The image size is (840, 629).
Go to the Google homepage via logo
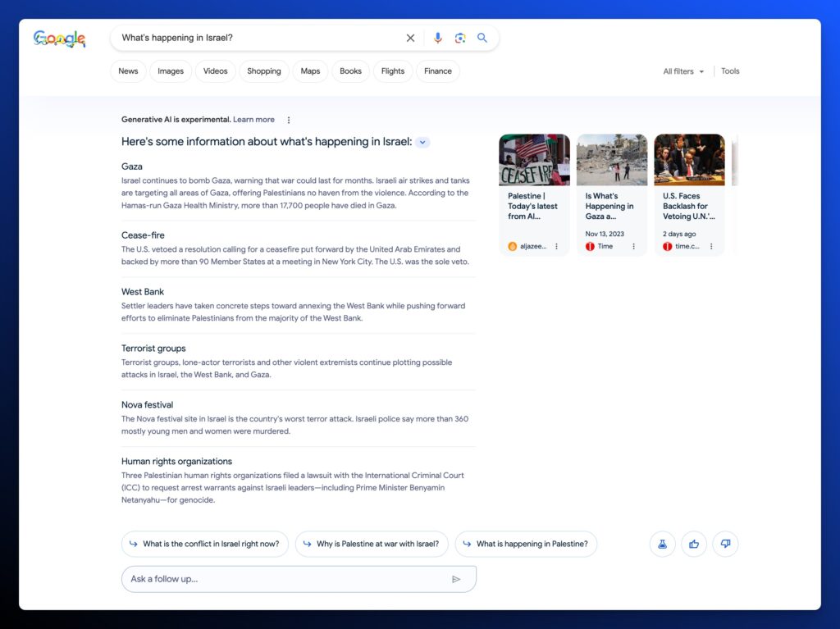pyautogui.click(x=59, y=39)
